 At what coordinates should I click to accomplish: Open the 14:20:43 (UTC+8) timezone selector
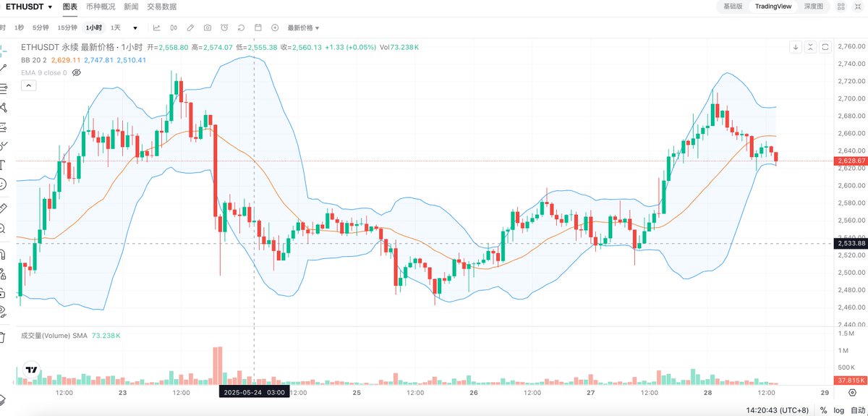[778, 409]
